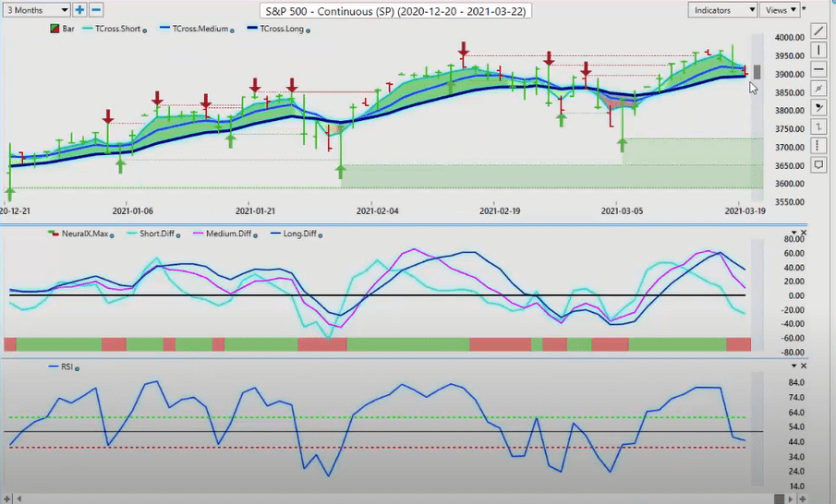Open the Indicators dropdown
836x504 pixels.
(x=722, y=9)
